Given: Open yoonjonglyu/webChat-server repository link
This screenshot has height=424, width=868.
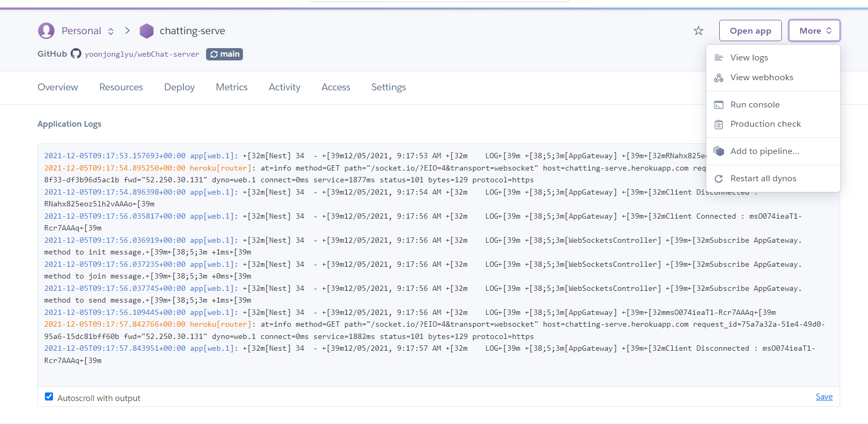Looking at the screenshot, I should coord(142,54).
